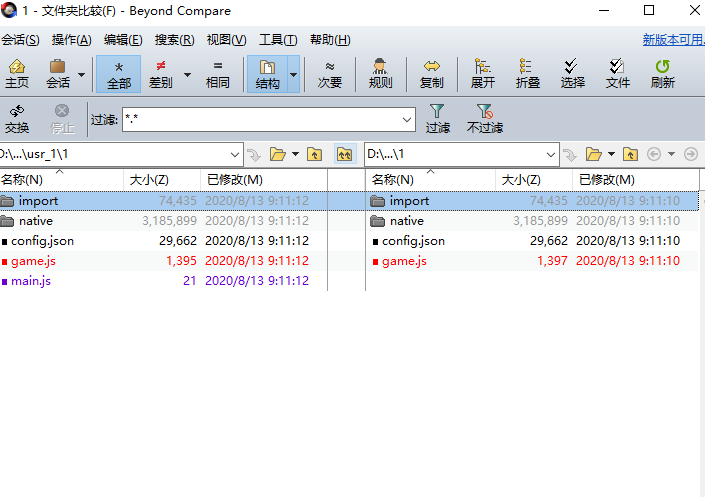This screenshot has height=497, width=705.
Task: Open the 帮助(H) menu
Action: (330, 40)
